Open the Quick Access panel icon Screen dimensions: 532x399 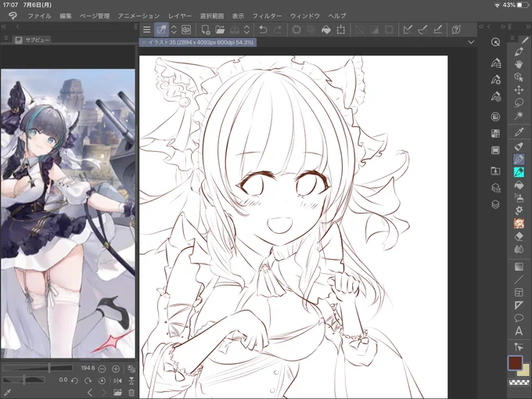click(495, 42)
